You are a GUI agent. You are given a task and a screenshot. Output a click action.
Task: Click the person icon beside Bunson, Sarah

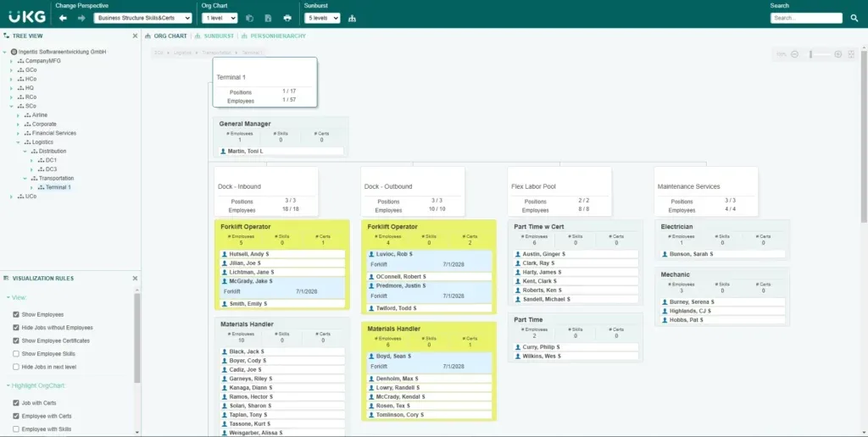tap(665, 254)
